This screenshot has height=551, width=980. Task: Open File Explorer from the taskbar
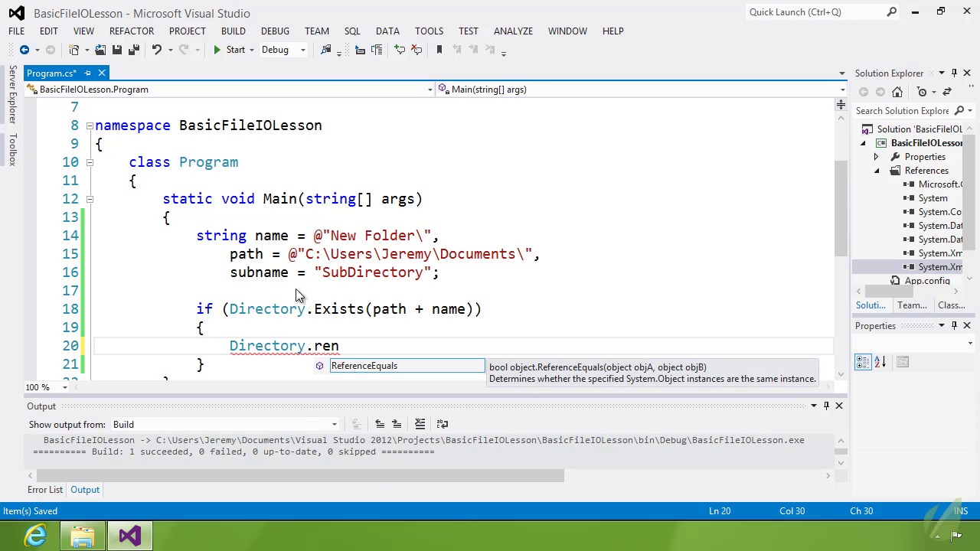pyautogui.click(x=83, y=536)
